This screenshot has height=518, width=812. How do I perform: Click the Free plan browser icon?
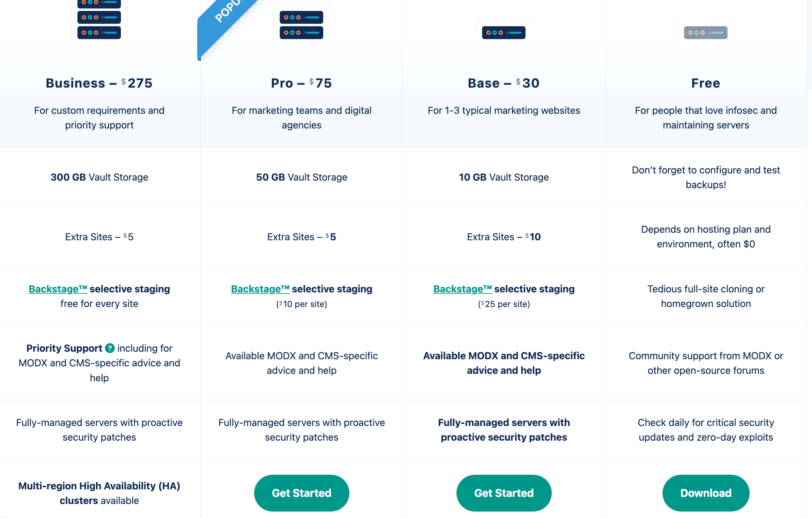[705, 32]
